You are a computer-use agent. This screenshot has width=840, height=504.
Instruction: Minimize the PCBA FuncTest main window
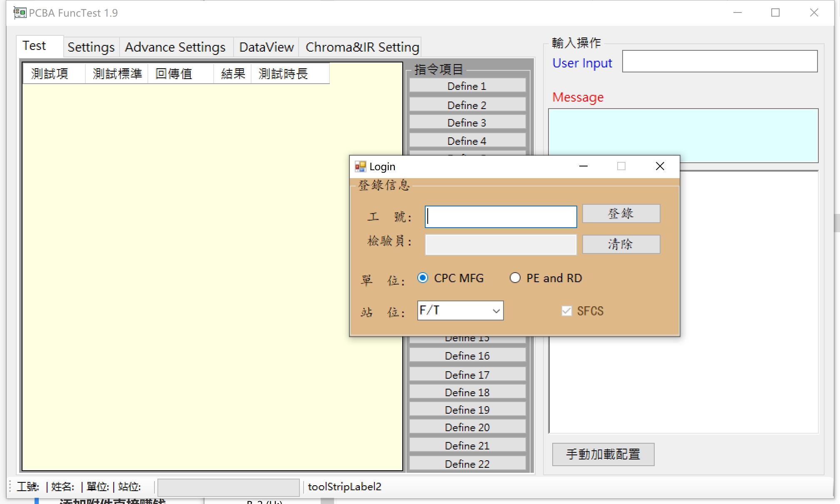click(738, 12)
